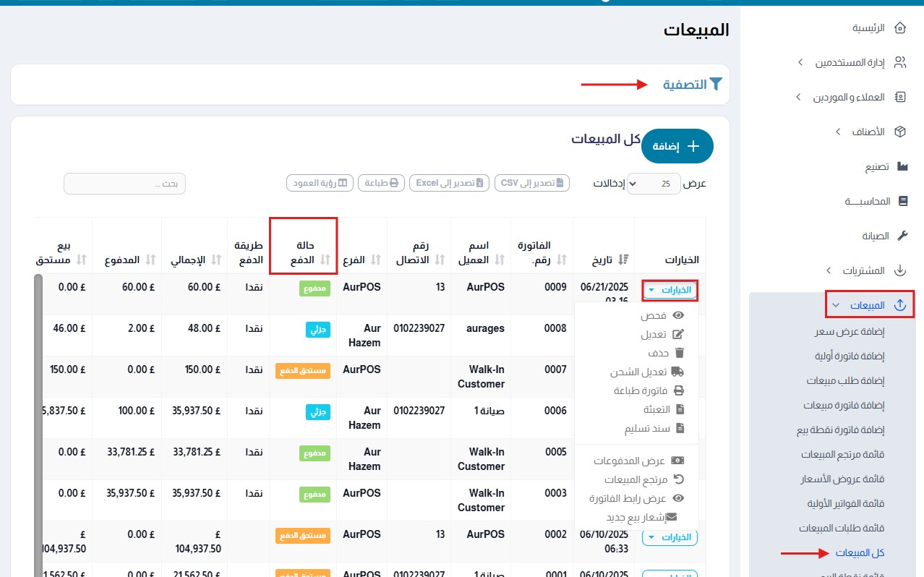
Task: Click the return arrow icon for مرتجع المبيعات
Action: 679,479
